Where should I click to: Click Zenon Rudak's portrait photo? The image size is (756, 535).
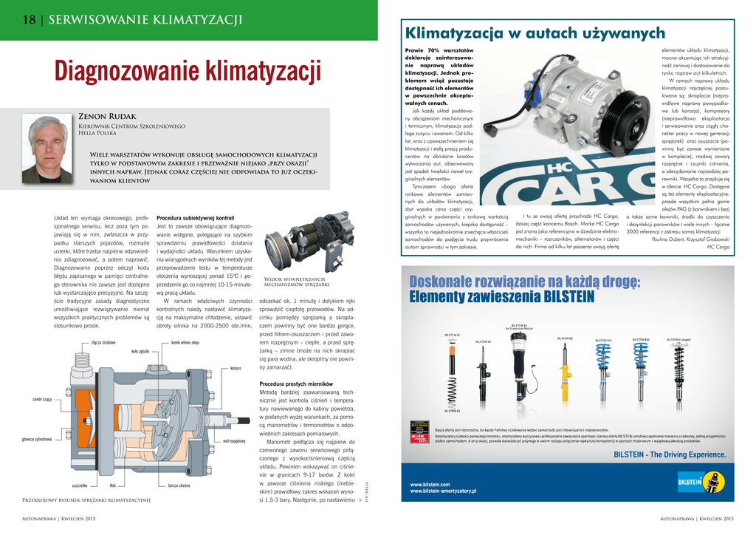pos(48,149)
